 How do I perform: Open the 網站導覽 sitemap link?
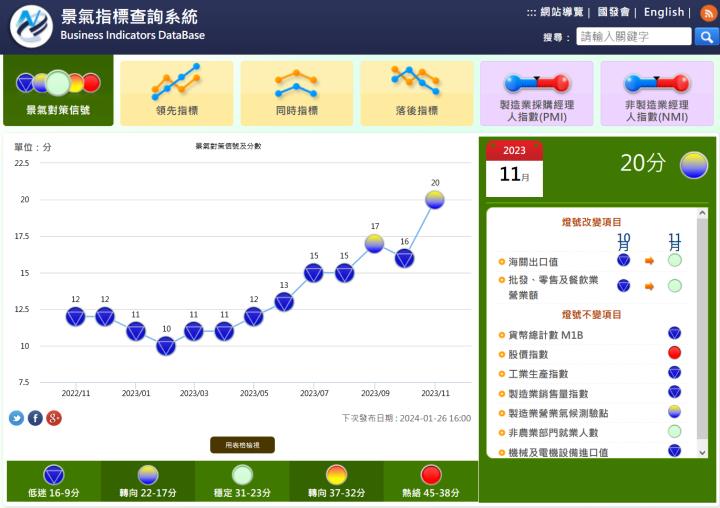[x=561, y=12]
